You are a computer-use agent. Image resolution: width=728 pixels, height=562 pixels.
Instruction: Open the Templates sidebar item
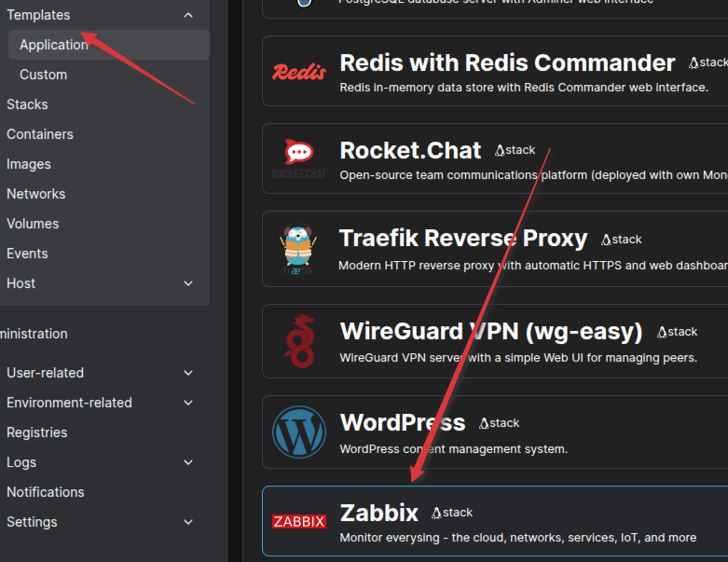(x=38, y=15)
